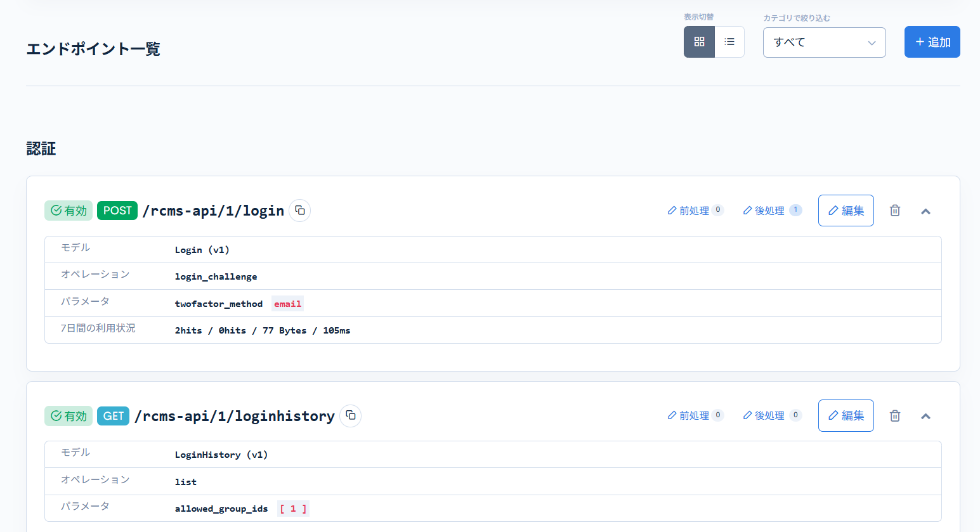Collapse the /rcms-api/1/loginhistory endpoint card
Image resolution: width=980 pixels, height=532 pixels.
[x=925, y=415]
